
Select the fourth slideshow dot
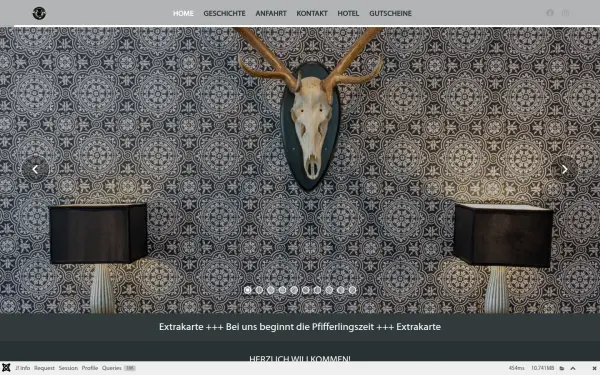(x=282, y=290)
